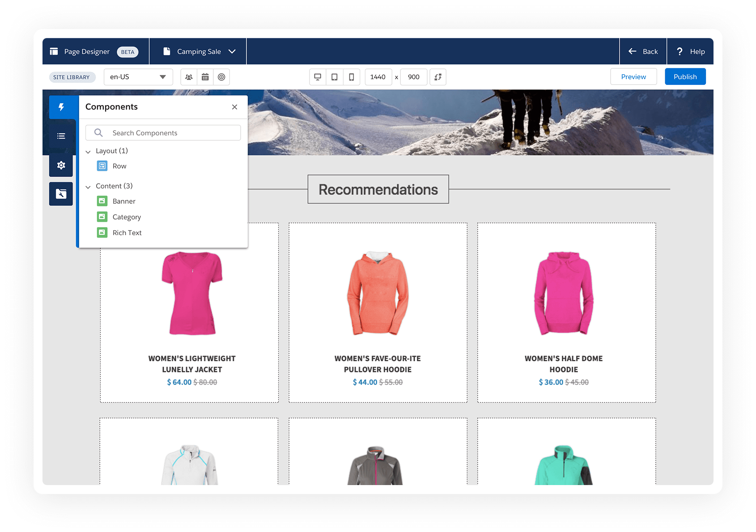Open the gear settings sidebar icon

(x=61, y=165)
